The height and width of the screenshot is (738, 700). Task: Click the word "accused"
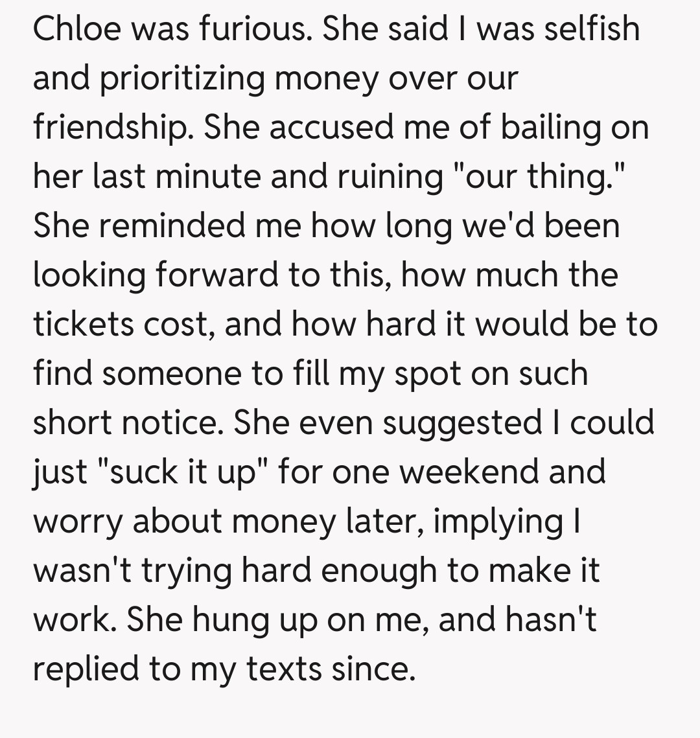(329, 128)
